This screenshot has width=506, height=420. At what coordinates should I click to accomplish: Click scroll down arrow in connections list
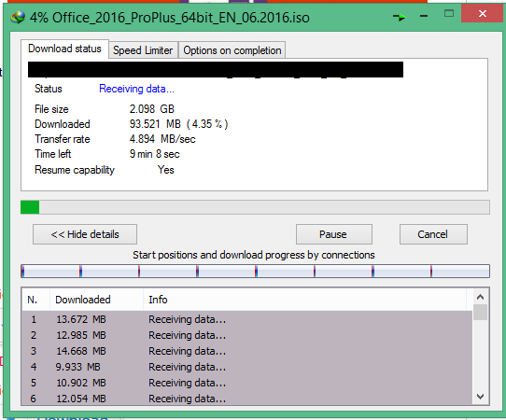tap(480, 396)
